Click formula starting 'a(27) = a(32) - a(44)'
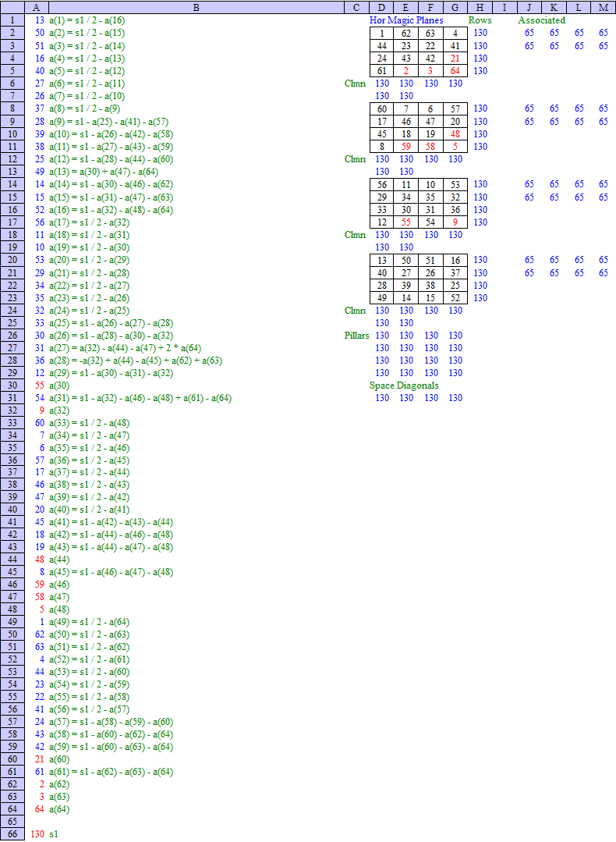The width and height of the screenshot is (616, 842). click(125, 348)
